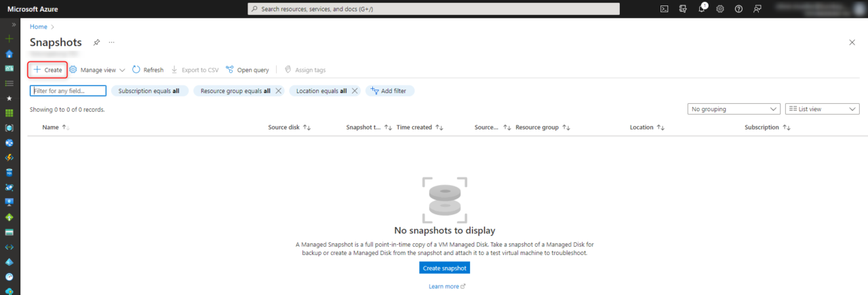
Task: Sort by Location column
Action: coord(647,127)
